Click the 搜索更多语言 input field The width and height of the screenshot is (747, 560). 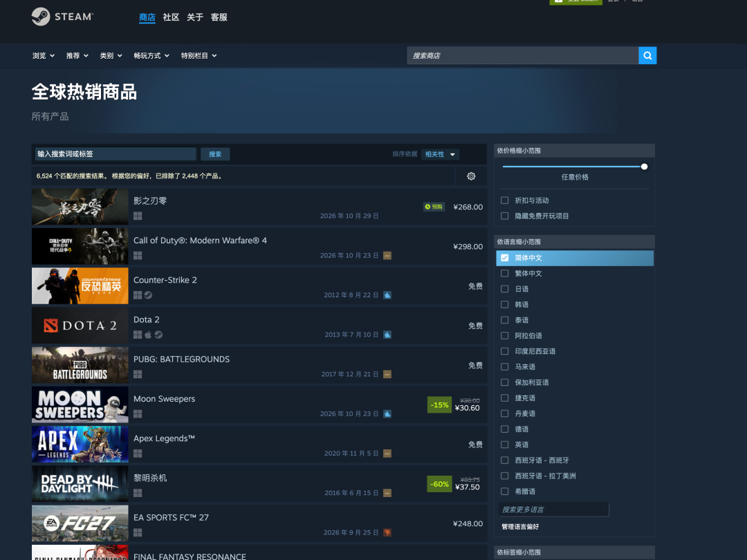pyautogui.click(x=553, y=510)
